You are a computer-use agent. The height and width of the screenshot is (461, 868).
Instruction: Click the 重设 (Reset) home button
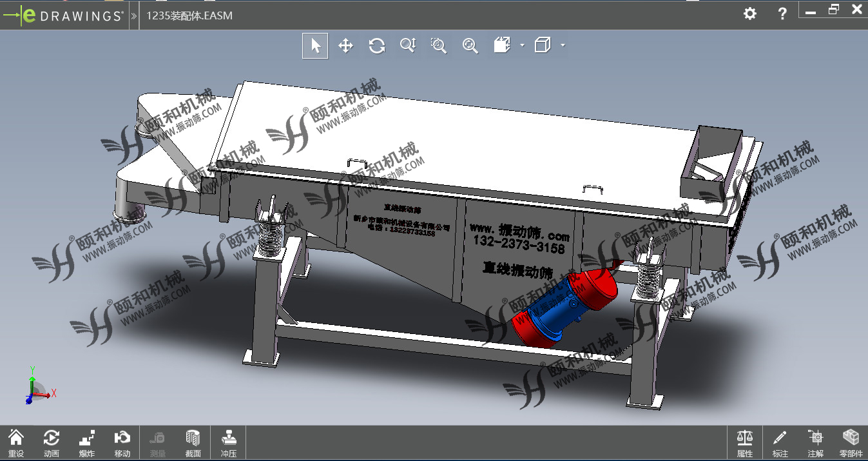(x=16, y=443)
